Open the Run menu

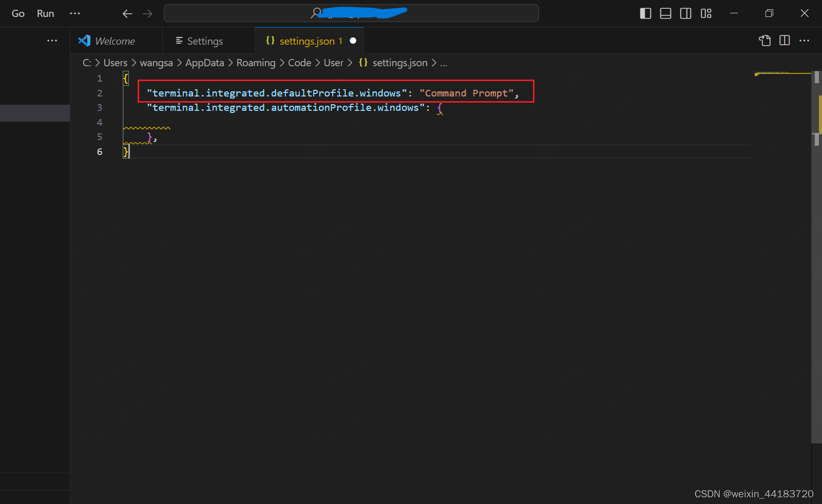click(x=45, y=13)
